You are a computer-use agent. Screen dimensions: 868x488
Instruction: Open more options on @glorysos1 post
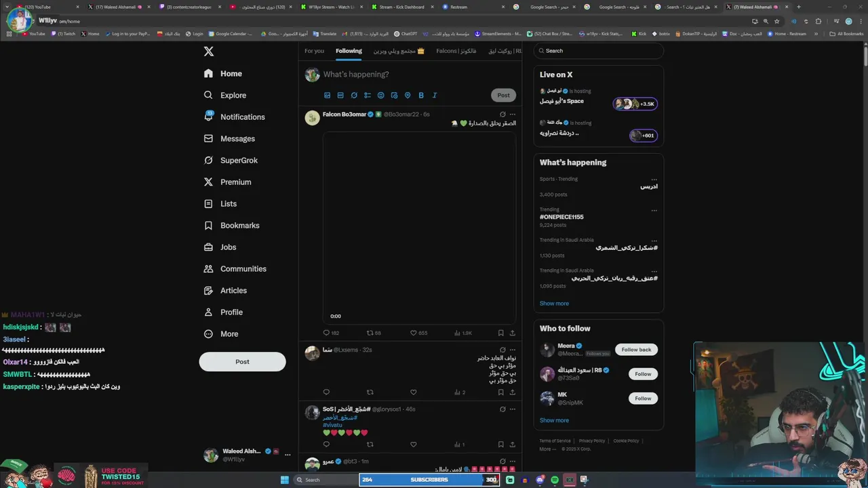[x=513, y=409]
